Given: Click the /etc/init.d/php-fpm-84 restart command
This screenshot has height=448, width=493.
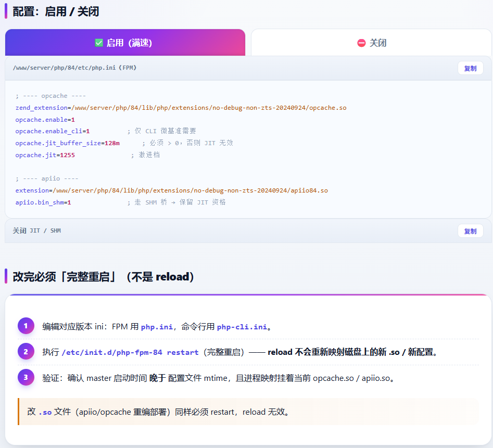Looking at the screenshot, I should point(130,352).
